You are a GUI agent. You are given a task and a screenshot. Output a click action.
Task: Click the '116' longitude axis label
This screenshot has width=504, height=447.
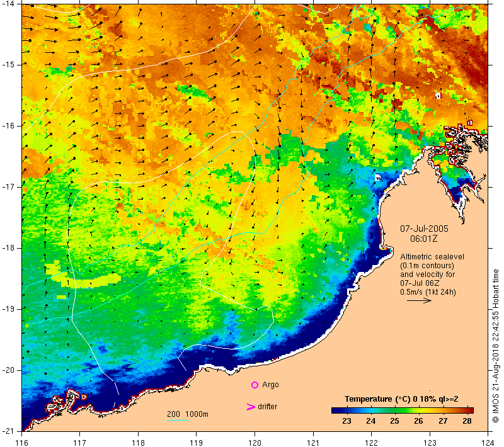(21, 443)
